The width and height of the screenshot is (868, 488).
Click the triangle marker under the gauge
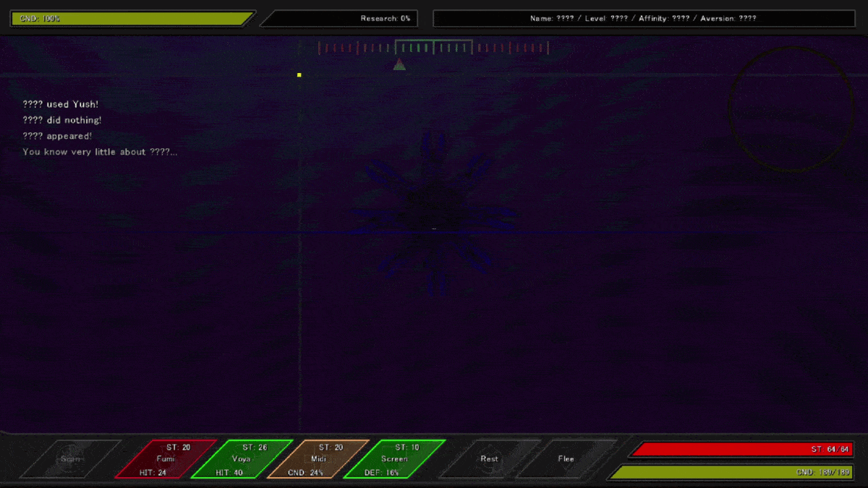pos(399,65)
